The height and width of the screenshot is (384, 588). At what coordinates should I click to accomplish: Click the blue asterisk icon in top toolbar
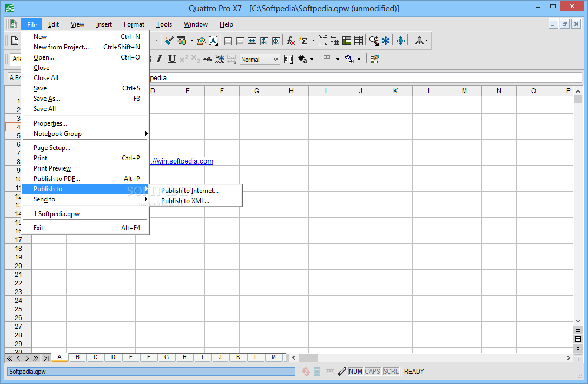tap(386, 41)
